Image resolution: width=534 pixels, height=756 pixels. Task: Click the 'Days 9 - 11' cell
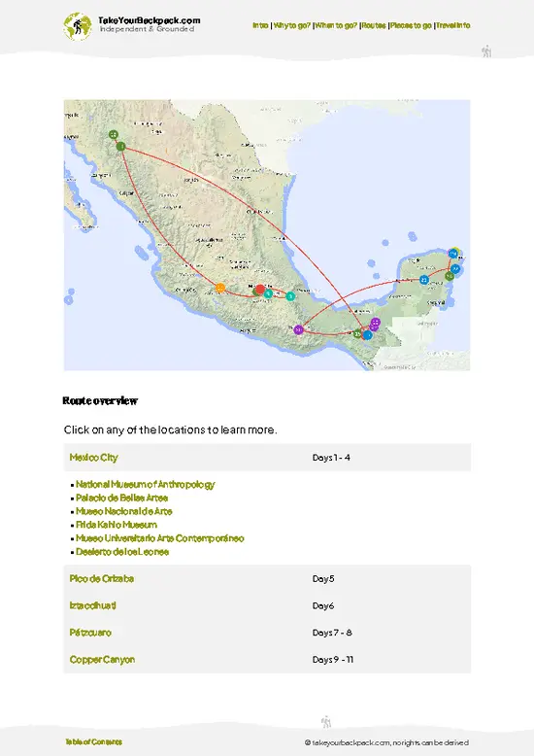pos(333,660)
